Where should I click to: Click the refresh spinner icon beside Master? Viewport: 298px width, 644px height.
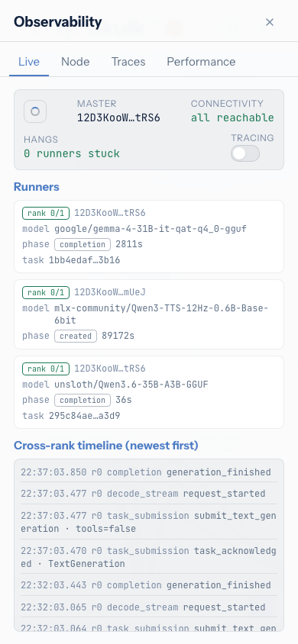pyautogui.click(x=35, y=111)
